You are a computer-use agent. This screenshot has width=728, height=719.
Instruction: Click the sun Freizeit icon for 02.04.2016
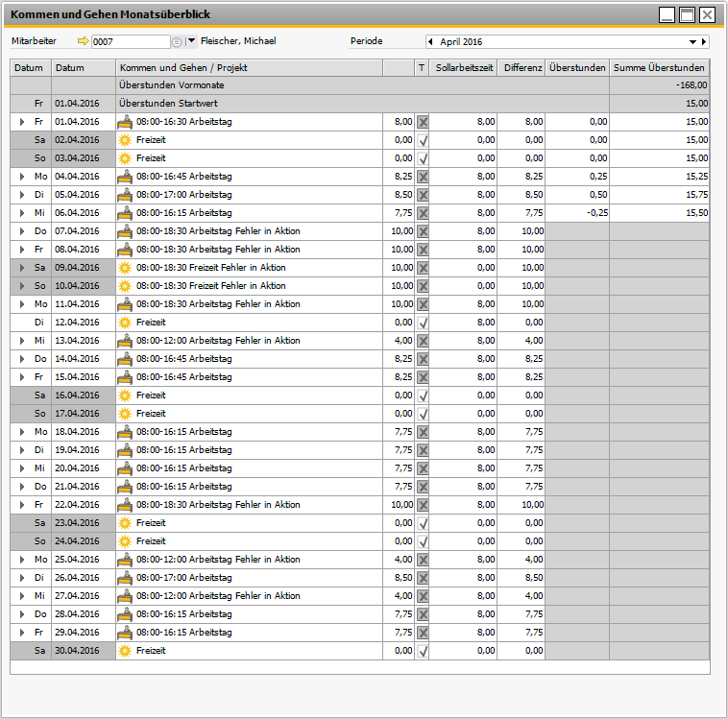click(x=125, y=140)
